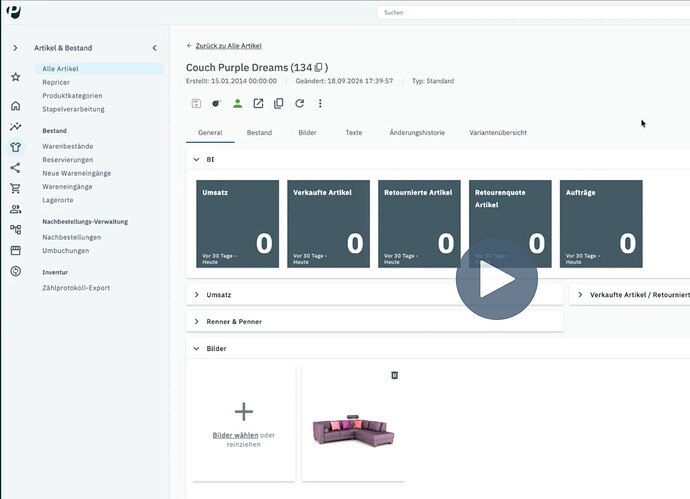Collapse the BI section
This screenshot has height=499, width=690.
[196, 160]
